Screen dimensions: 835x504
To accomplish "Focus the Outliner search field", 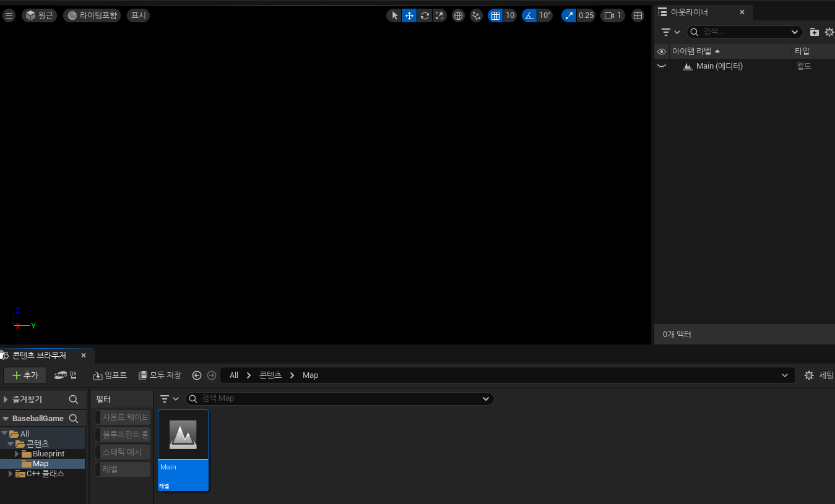I will tap(745, 32).
